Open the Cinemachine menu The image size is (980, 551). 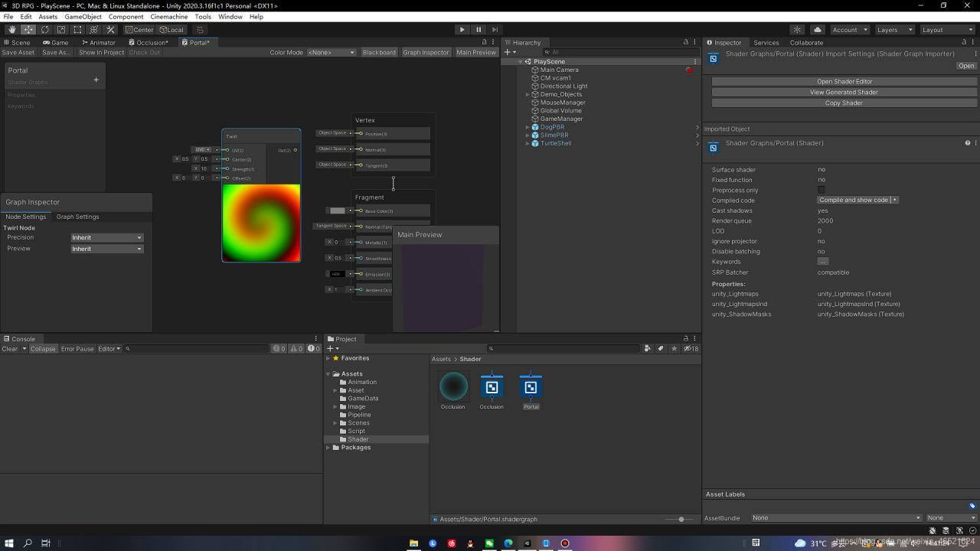[169, 17]
